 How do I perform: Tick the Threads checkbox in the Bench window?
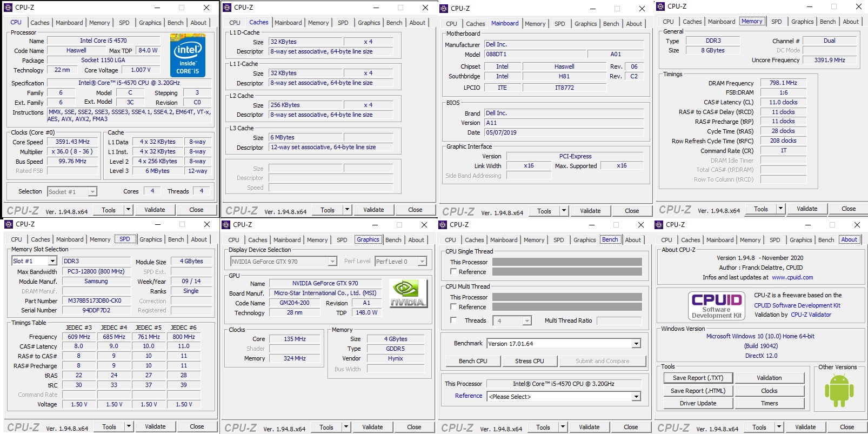454,321
